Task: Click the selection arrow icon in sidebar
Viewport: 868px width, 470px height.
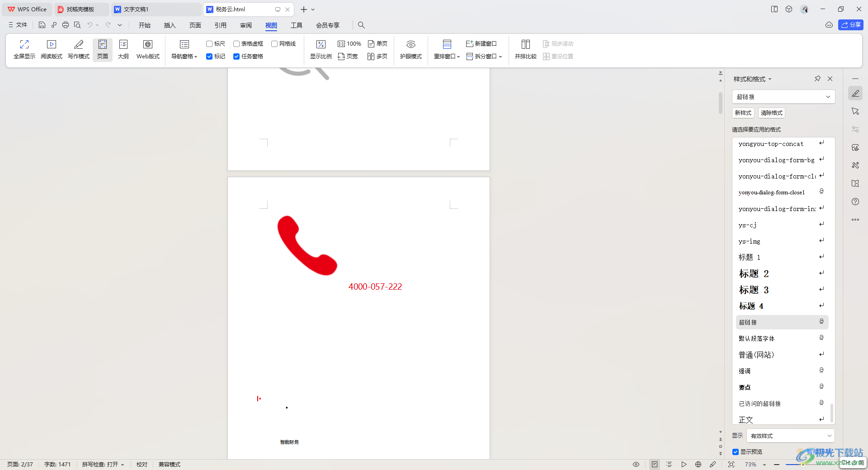Action: (855, 111)
